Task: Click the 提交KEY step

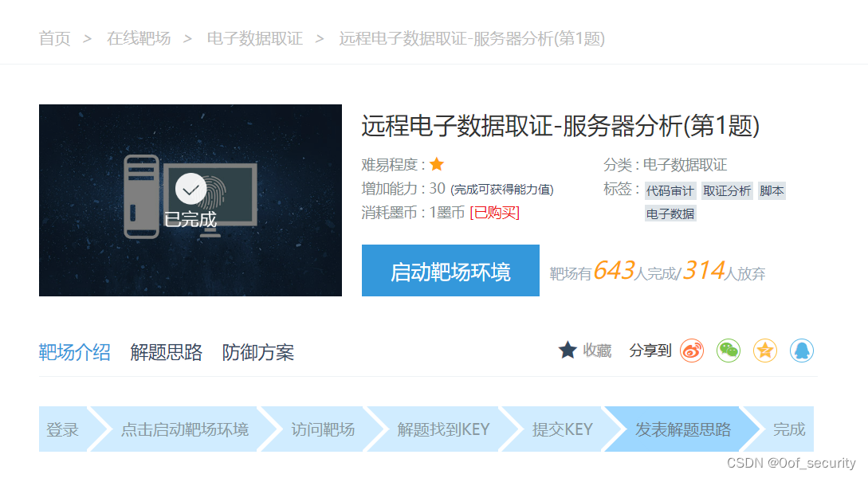Action: tap(563, 429)
